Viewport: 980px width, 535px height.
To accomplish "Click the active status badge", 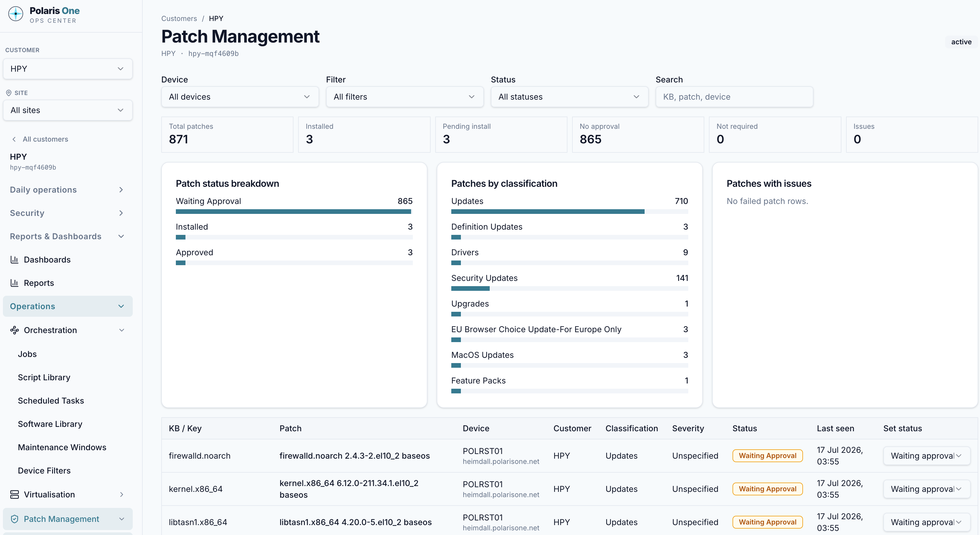I will tap(961, 42).
